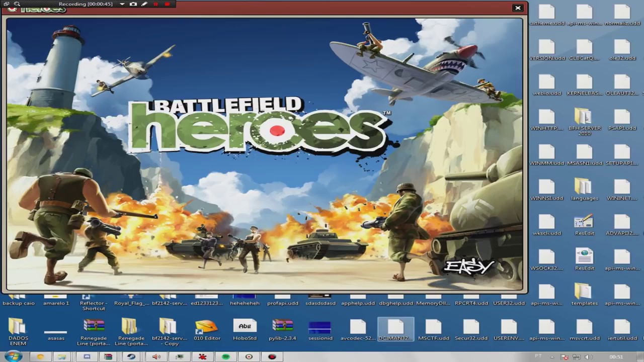Click the recorder's window-mode icon
The image size is (644, 362).
(x=7, y=4)
